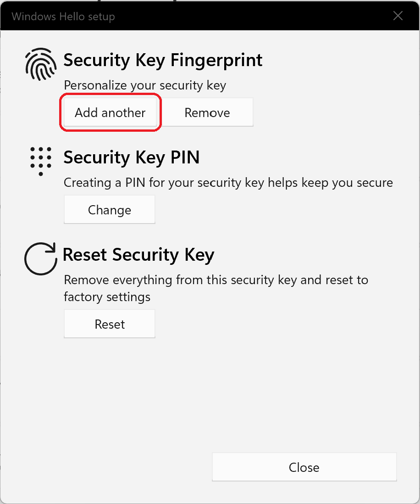Click the 'Creating a PIN' description text
Screen dimensions: 420x504
point(228,183)
